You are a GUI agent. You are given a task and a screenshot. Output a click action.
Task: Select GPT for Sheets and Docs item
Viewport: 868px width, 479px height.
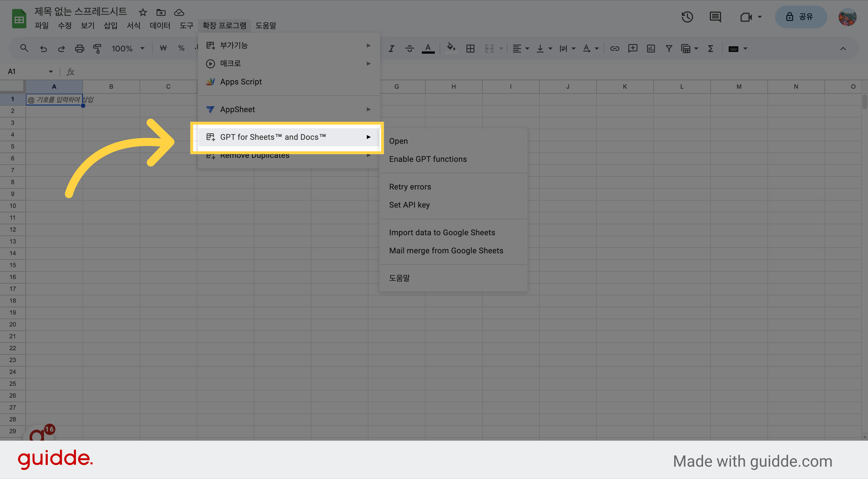[289, 137]
